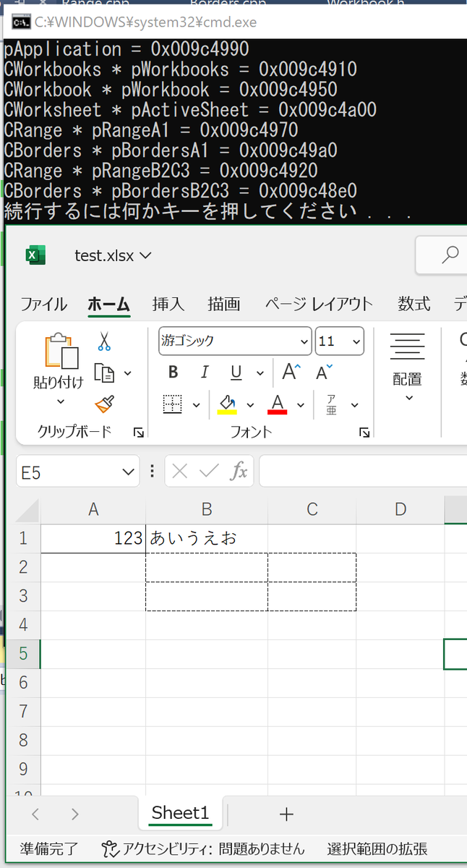This screenshot has width=467, height=868.
Task: Add a new sheet with plus button
Action: pyautogui.click(x=286, y=814)
